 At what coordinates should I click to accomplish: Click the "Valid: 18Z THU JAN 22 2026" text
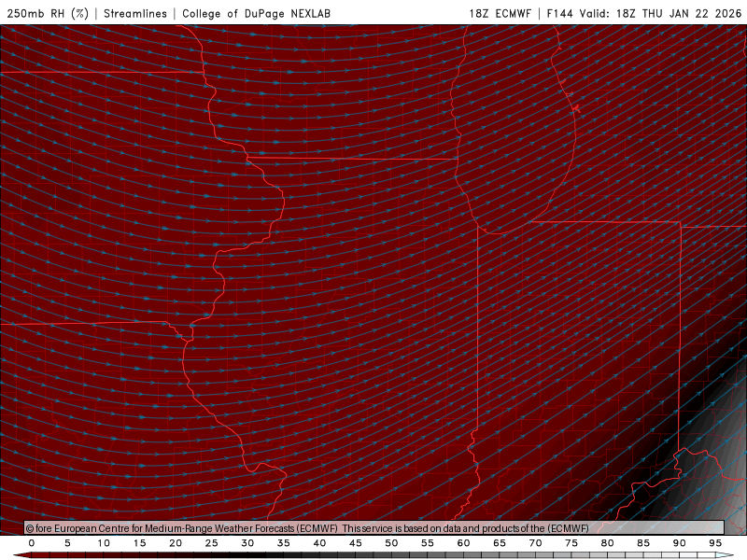pyautogui.click(x=660, y=13)
